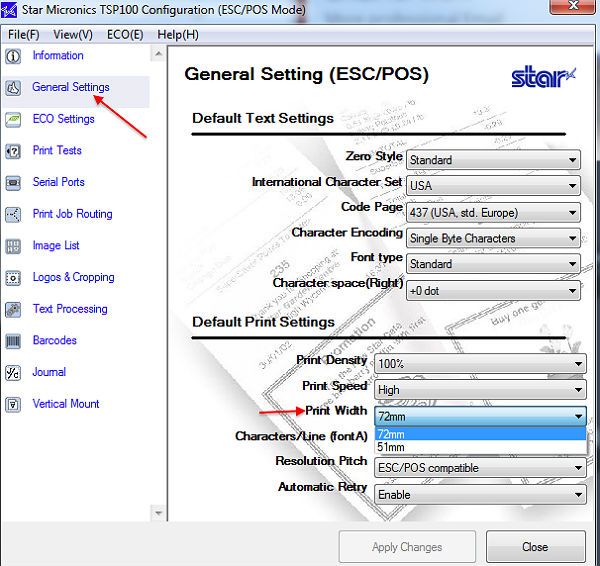
Task: Expand the Resolution Pitch dropdown
Action: click(x=480, y=468)
